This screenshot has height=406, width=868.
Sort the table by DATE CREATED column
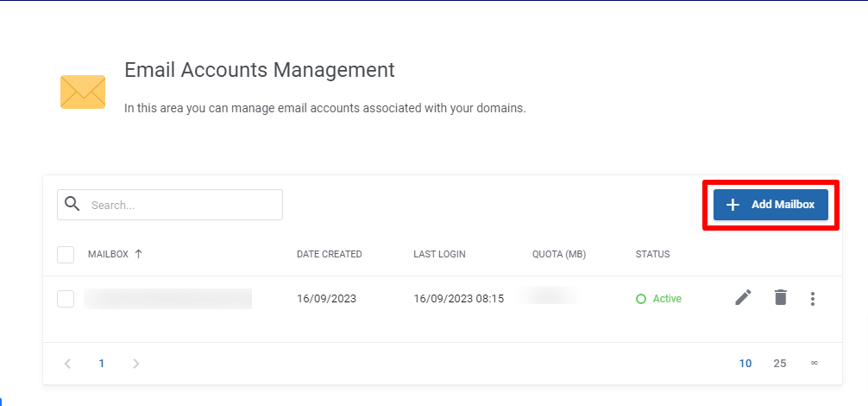click(329, 255)
